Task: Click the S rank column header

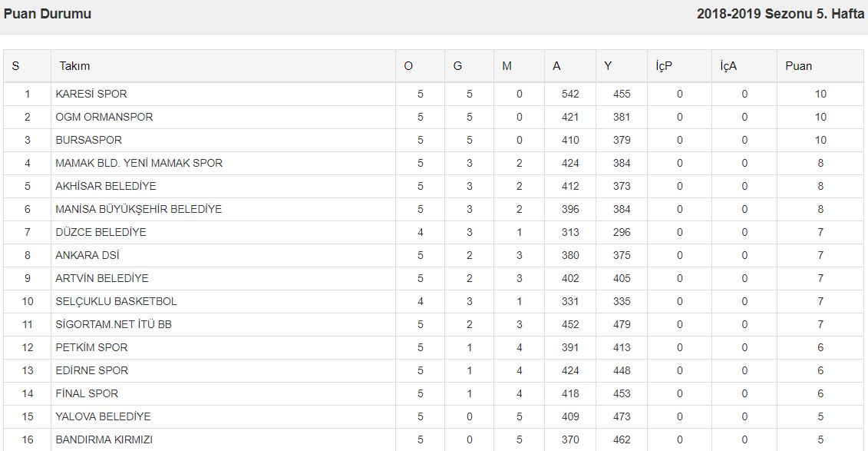Action: coord(15,66)
